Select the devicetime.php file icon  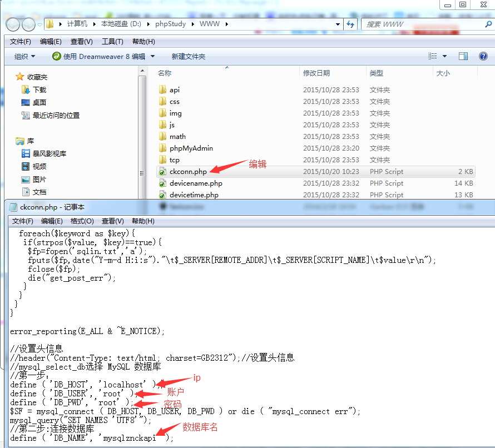(x=162, y=195)
